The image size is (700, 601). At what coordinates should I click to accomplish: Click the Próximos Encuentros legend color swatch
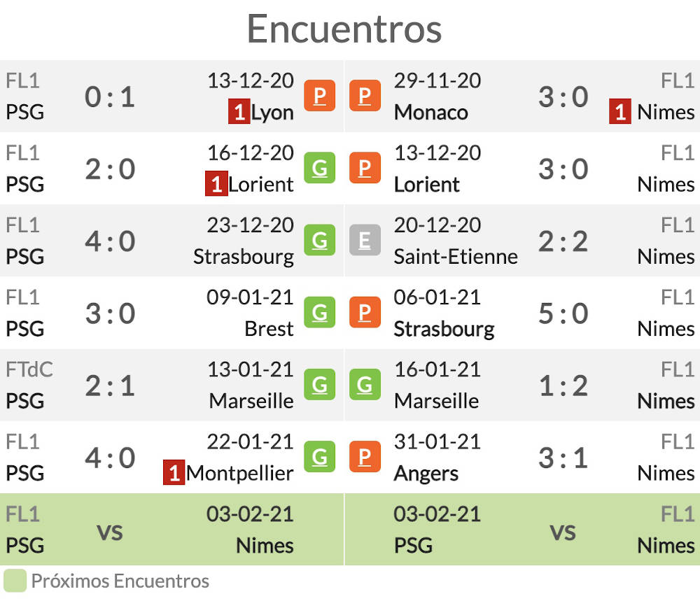tap(15, 581)
